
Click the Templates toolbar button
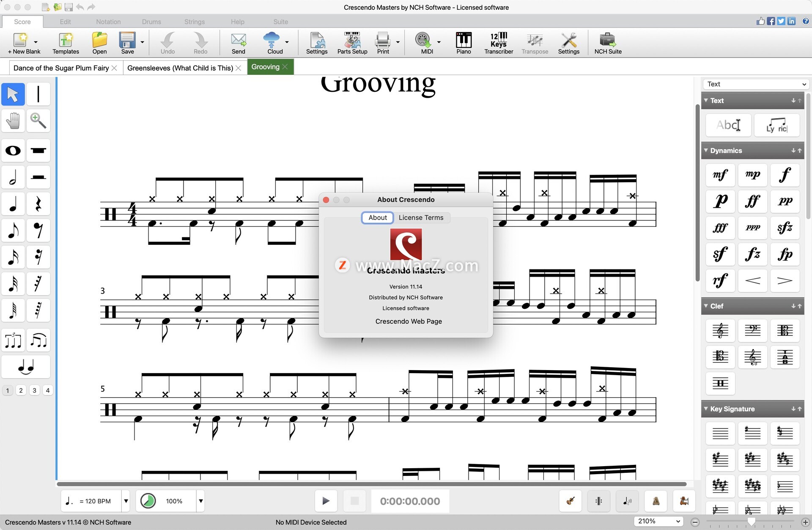[x=66, y=43]
